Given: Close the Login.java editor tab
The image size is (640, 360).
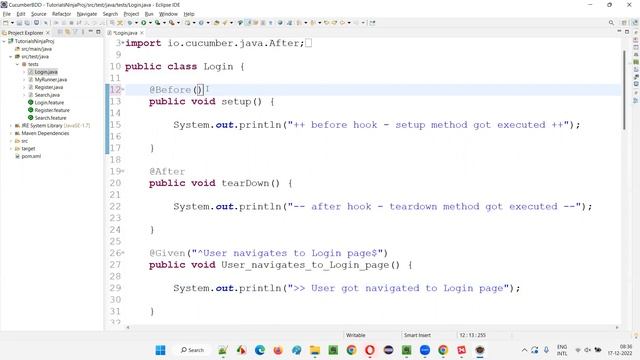Looking at the screenshot, I should click(142, 33).
